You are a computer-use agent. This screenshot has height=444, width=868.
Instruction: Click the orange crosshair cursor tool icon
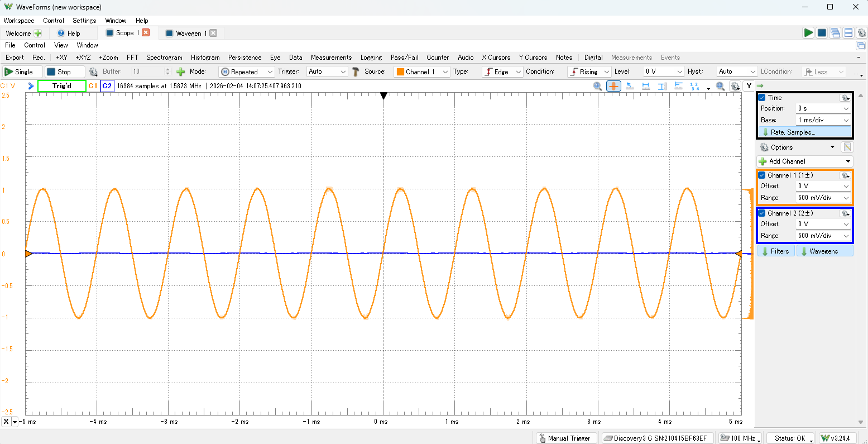[613, 86]
